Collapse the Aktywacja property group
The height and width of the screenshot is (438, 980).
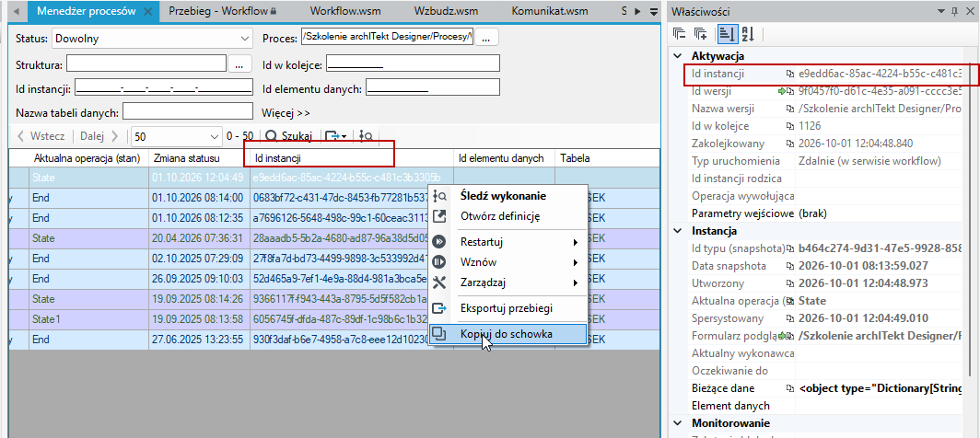677,55
